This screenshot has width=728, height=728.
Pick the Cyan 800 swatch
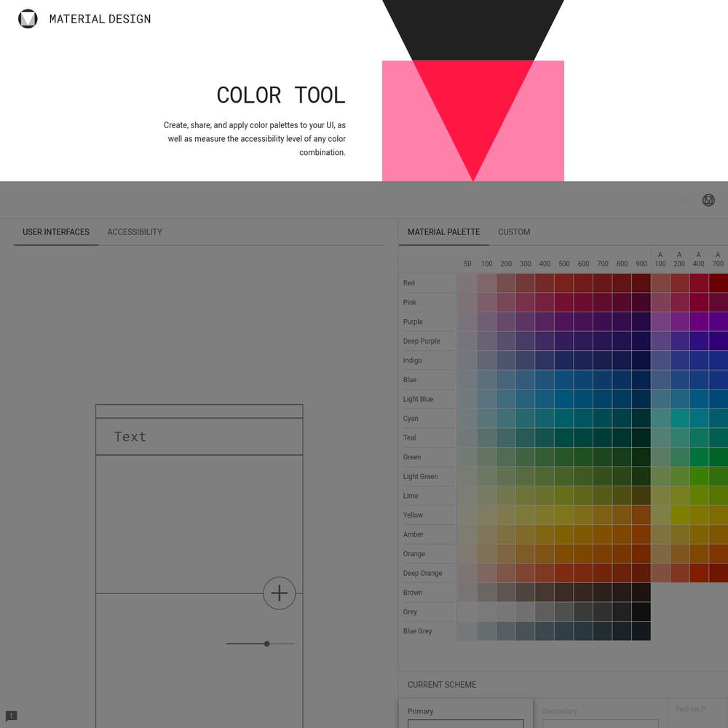(x=622, y=419)
